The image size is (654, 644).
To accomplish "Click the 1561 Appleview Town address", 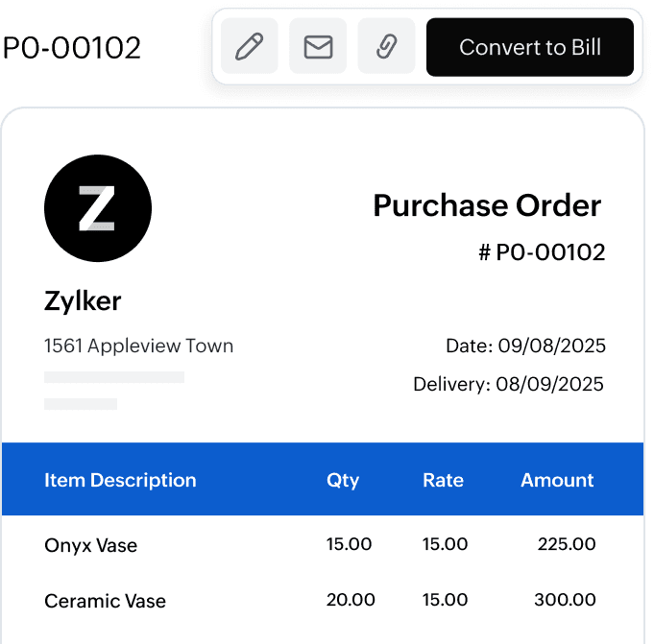I will coord(138,346).
